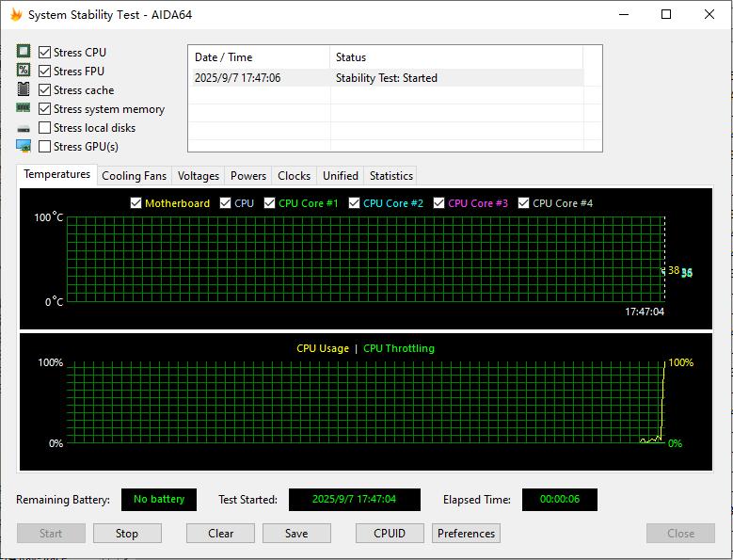Click the 17:47:04 timestamp on temperature graph

point(645,312)
